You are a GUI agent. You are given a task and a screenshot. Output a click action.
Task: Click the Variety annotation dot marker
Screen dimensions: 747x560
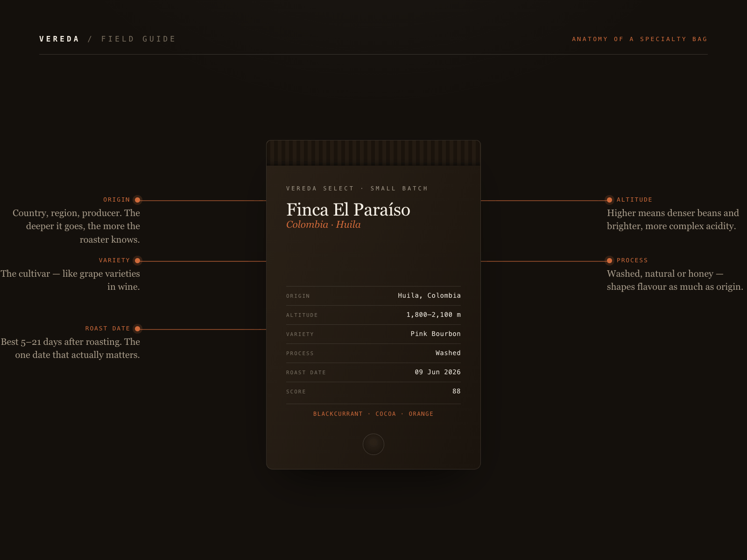137,261
